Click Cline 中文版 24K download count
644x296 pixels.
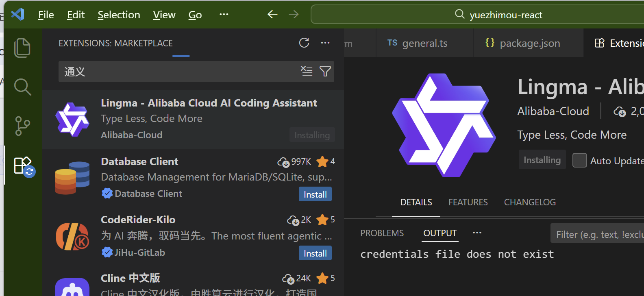pyautogui.click(x=297, y=278)
